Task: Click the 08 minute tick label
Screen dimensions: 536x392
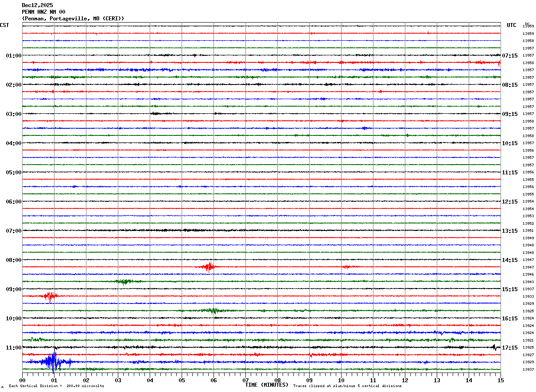Action: click(277, 380)
